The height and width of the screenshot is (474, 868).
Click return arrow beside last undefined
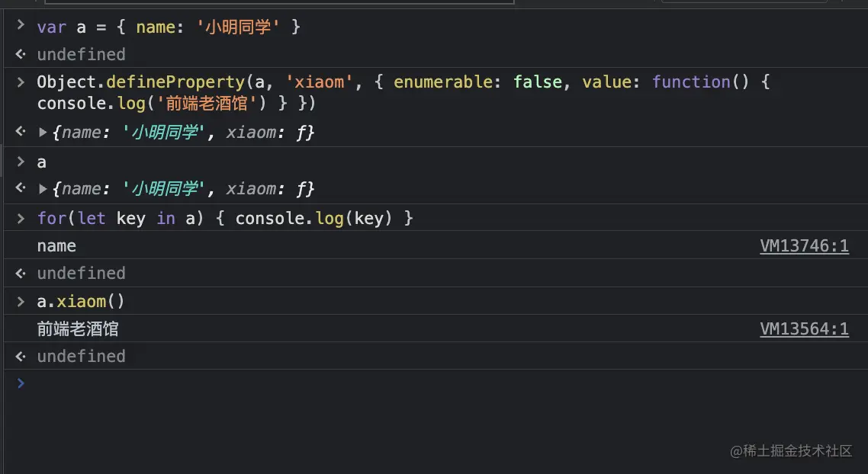click(21, 356)
